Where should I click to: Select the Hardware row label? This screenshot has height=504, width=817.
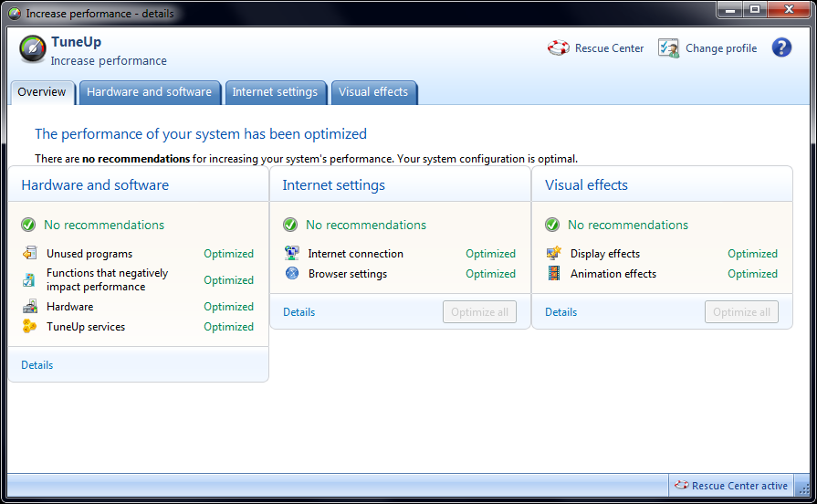coord(69,307)
